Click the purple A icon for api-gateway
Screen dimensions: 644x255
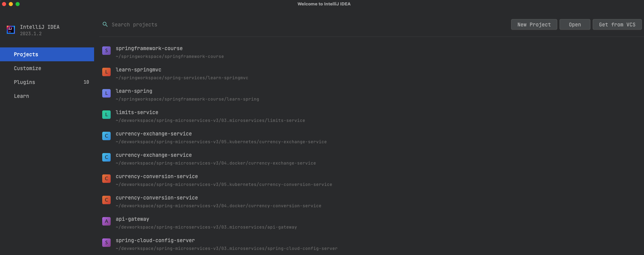[x=106, y=221]
